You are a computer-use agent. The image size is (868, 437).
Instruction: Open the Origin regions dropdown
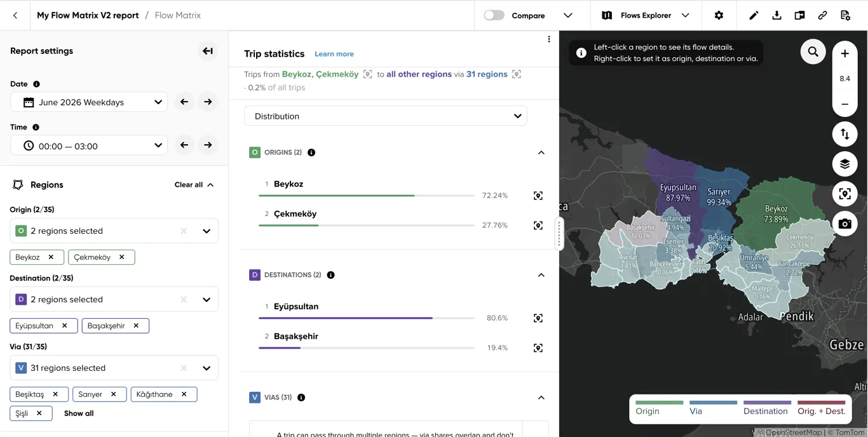click(x=114, y=231)
